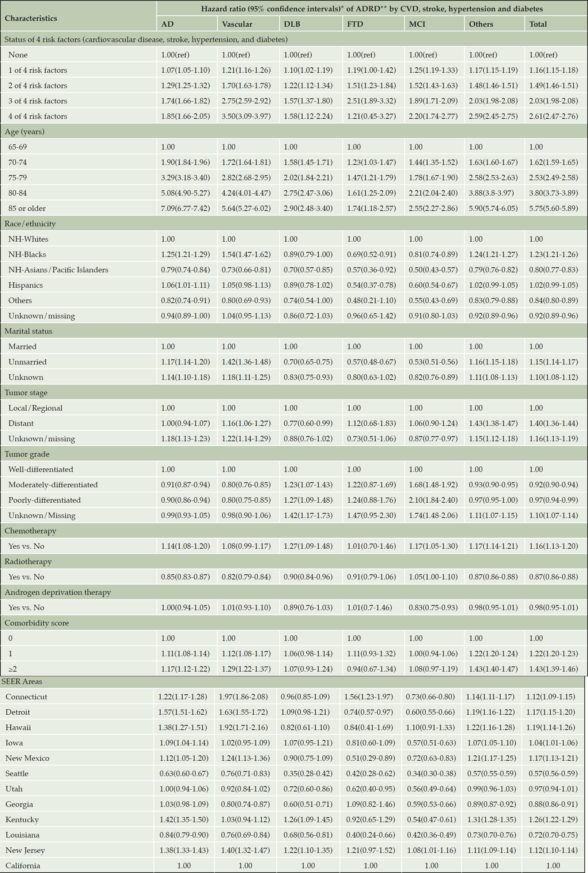
Task: Select the 'Connecticut' row label
Action: [x=26, y=697]
